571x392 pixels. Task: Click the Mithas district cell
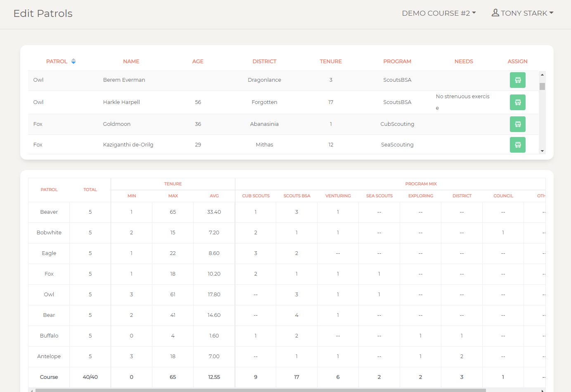click(x=264, y=145)
